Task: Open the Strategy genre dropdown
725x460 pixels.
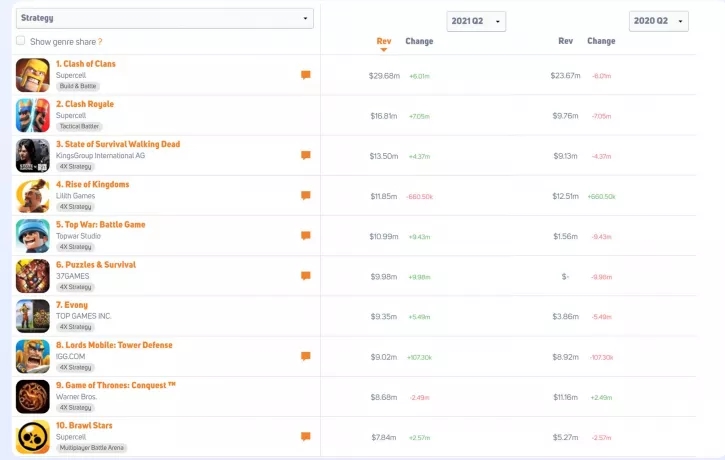Action: click(165, 18)
